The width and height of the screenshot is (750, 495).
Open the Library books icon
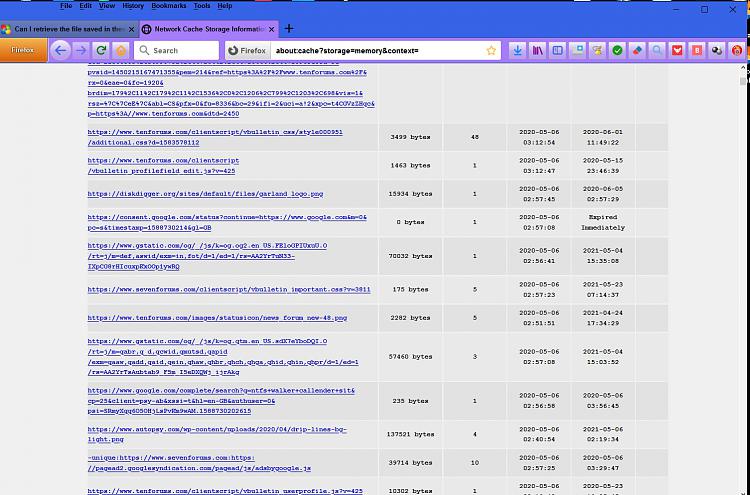click(538, 50)
